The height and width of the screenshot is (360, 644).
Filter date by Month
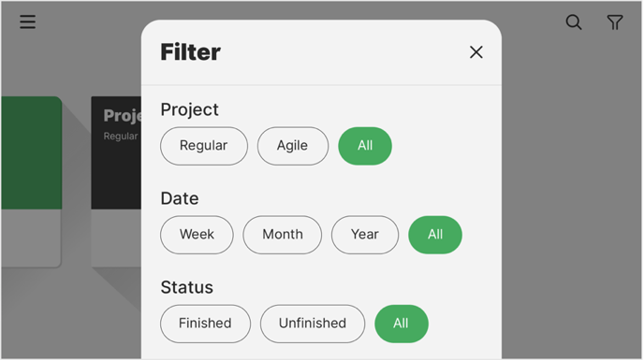(283, 235)
